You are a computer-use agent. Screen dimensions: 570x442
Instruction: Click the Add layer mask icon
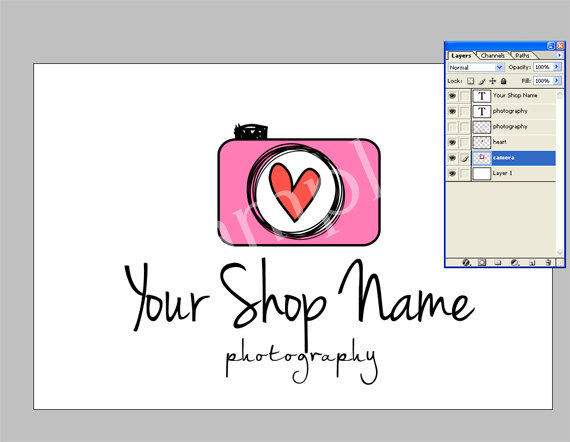tap(482, 262)
